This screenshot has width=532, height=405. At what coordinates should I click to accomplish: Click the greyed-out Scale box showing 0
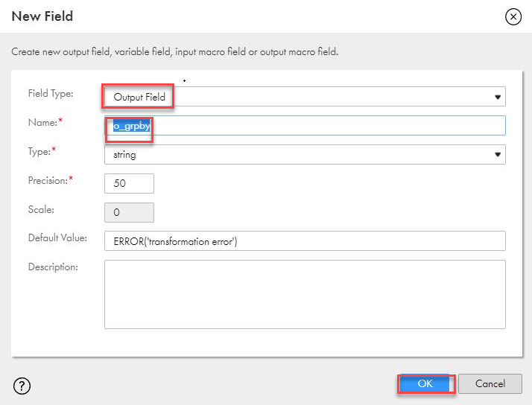click(129, 212)
